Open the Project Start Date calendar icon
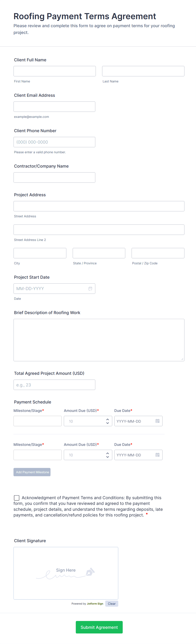The width and height of the screenshot is (196, 644). pos(90,289)
